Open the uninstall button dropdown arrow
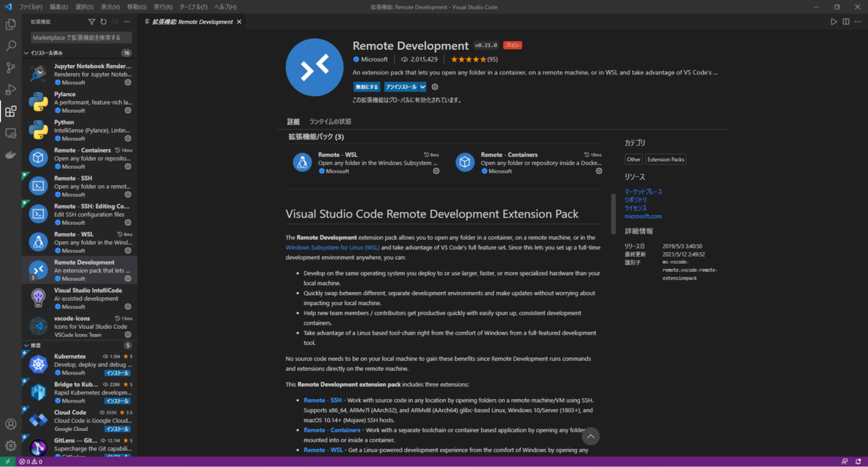This screenshot has height=467, width=868. coord(422,87)
